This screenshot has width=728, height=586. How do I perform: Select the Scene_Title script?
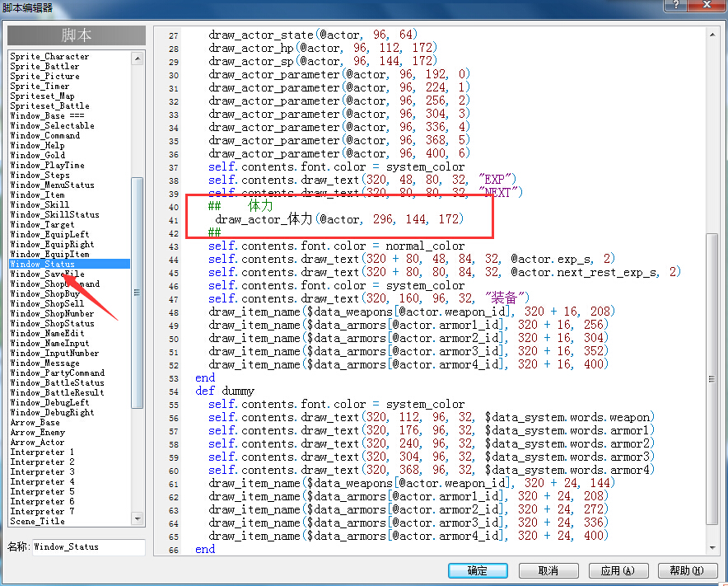(37, 521)
